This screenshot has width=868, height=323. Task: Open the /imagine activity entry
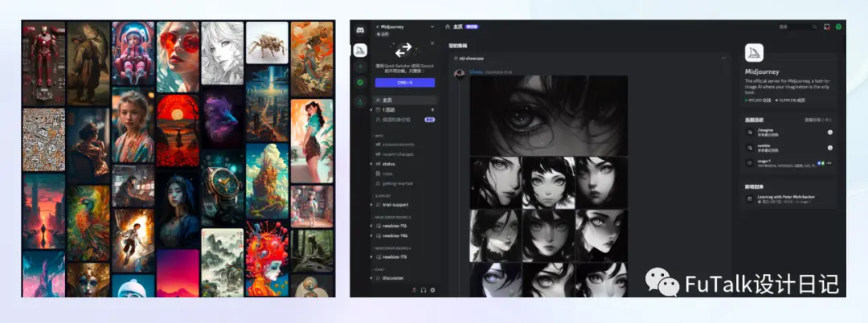pos(789,133)
